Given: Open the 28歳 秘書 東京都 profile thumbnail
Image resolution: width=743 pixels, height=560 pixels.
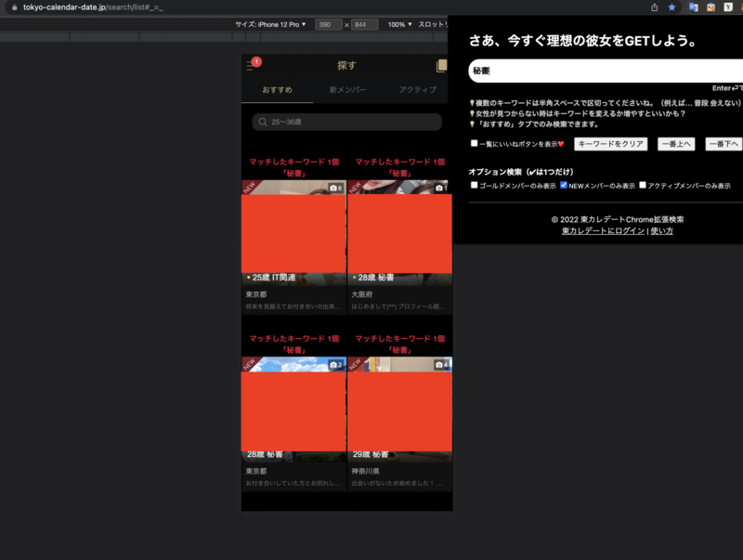Looking at the screenshot, I should (293, 410).
